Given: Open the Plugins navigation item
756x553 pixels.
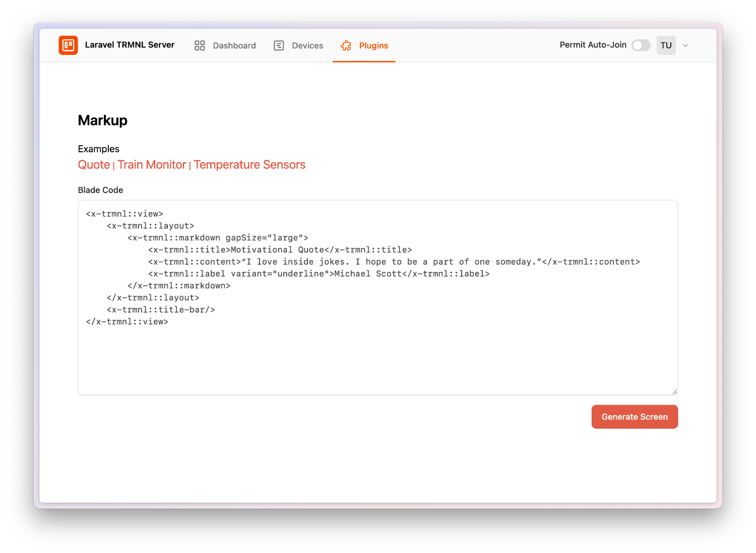Looking at the screenshot, I should pos(373,45).
